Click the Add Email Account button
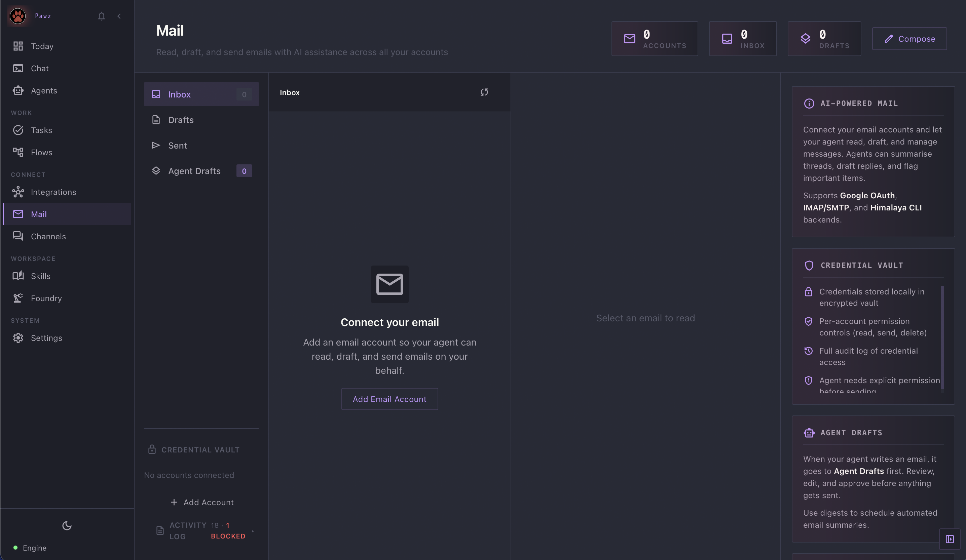Viewport: 966px width, 560px height. 389,399
